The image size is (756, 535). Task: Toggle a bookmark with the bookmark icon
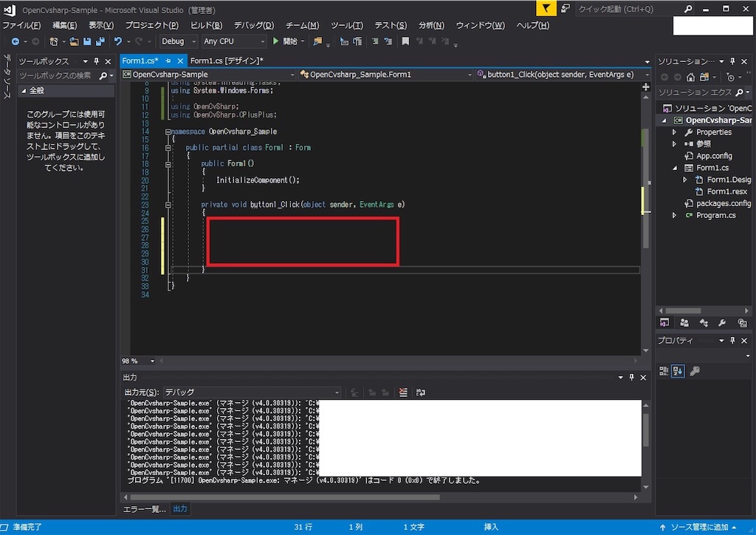405,41
